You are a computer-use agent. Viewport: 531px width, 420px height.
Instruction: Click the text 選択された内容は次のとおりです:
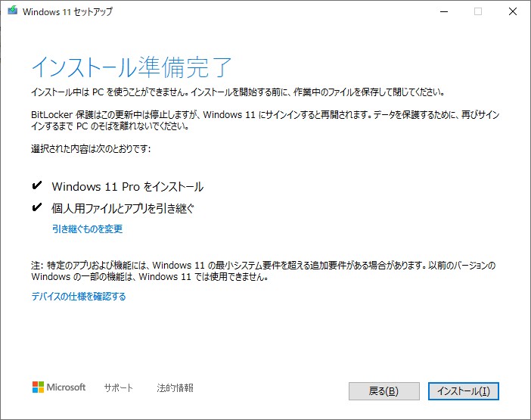pyautogui.click(x=91, y=148)
